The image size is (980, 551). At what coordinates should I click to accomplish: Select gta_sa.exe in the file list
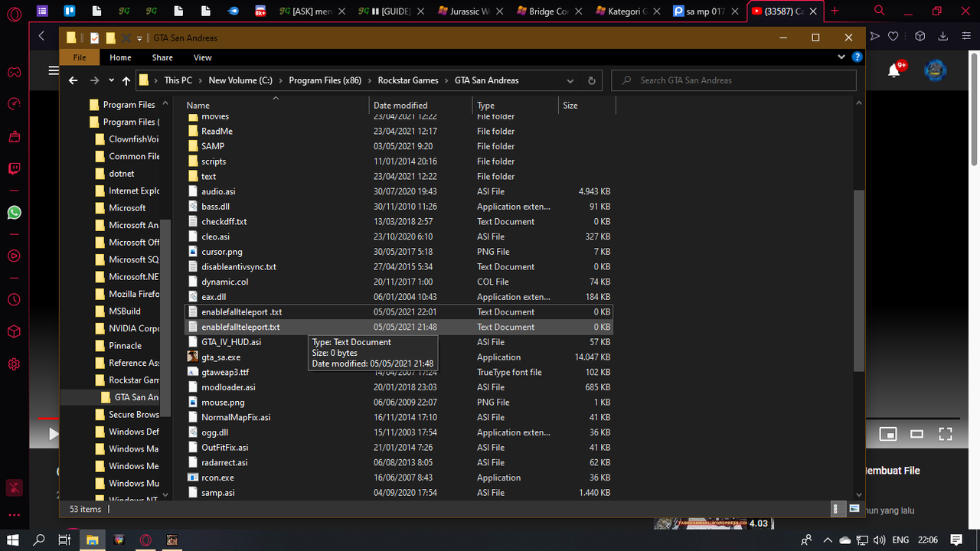click(x=400, y=357)
